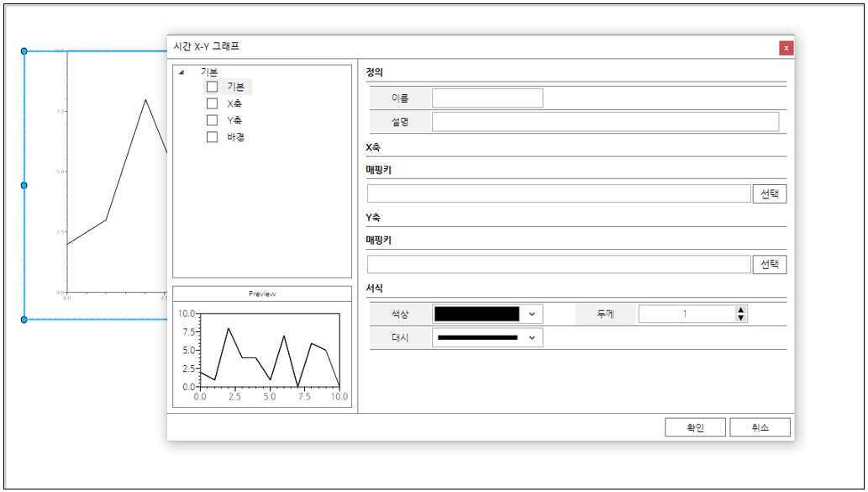Click the 서식 section heading

[374, 288]
